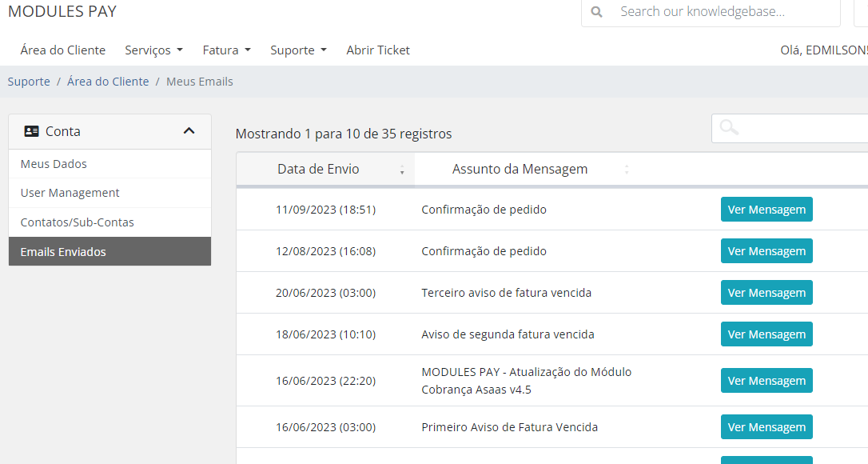View message for 11/09/2023 Confirmação de pedido
Image resolution: width=868 pixels, height=464 pixels.
(766, 210)
